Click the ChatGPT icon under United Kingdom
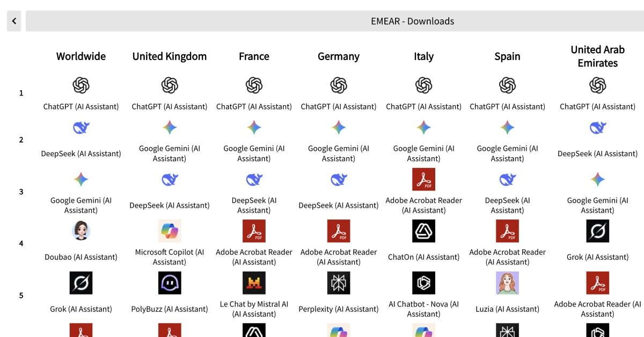Image resolution: width=644 pixels, height=337 pixels. click(170, 85)
